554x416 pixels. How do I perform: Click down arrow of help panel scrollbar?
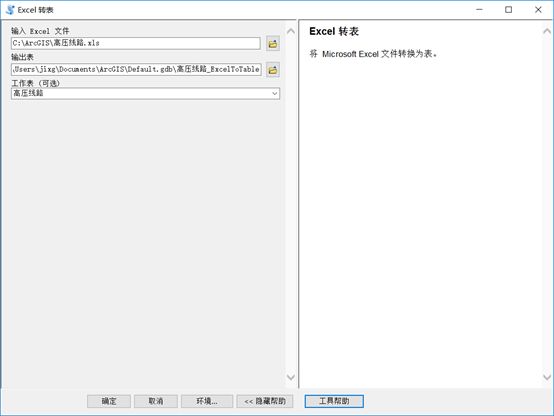coord(547,377)
